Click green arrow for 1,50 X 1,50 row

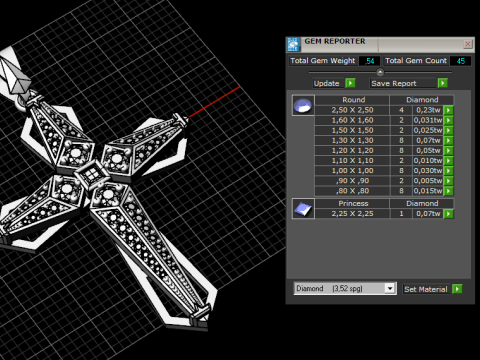(449, 130)
